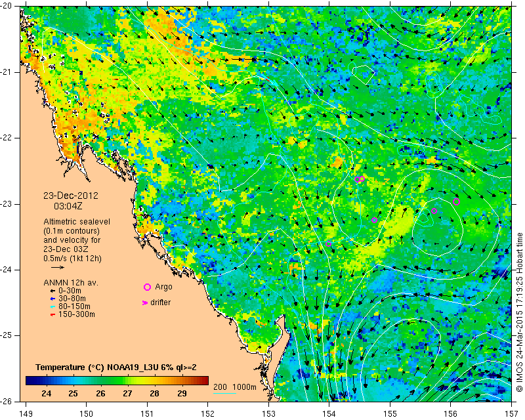Click the time label "03:04Z"
The height and width of the screenshot is (420, 525).
68,206
